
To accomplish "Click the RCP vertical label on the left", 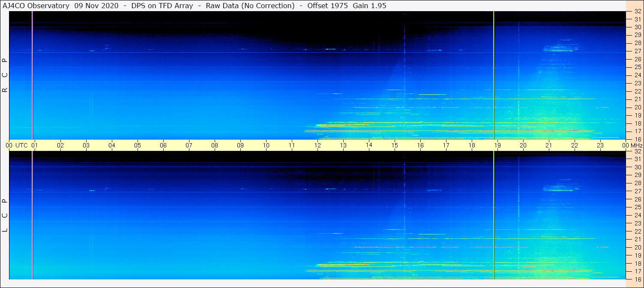I will pyautogui.click(x=5, y=75).
